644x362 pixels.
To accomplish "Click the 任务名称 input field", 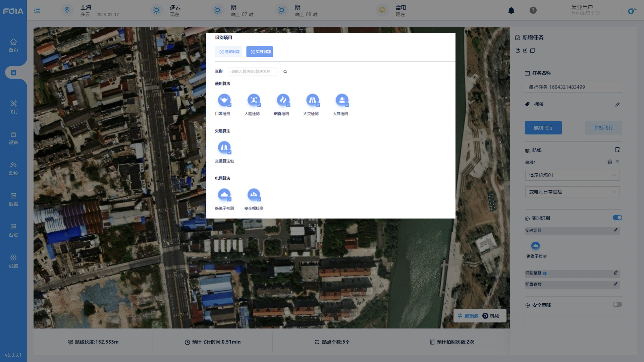I will point(573,87).
